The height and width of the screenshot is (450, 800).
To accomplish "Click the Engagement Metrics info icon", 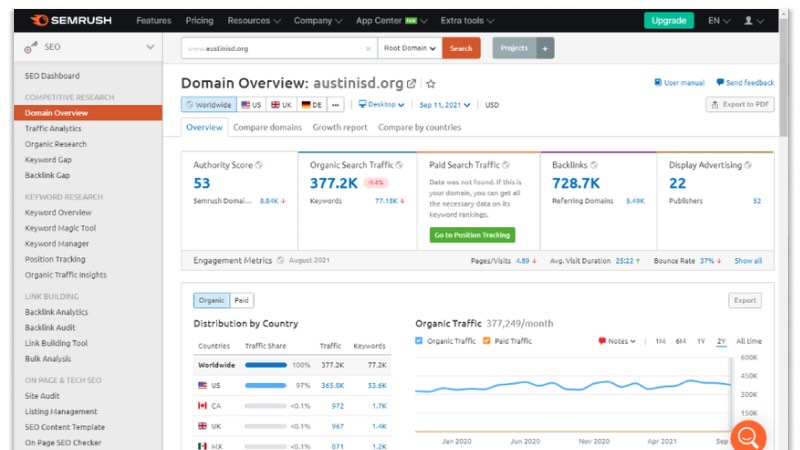I will pyautogui.click(x=280, y=260).
